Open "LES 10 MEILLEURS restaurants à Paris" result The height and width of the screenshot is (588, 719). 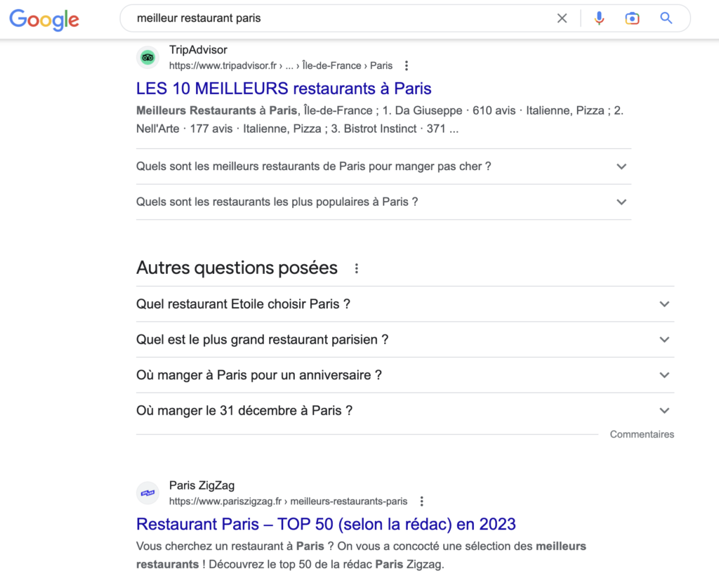[x=284, y=89]
